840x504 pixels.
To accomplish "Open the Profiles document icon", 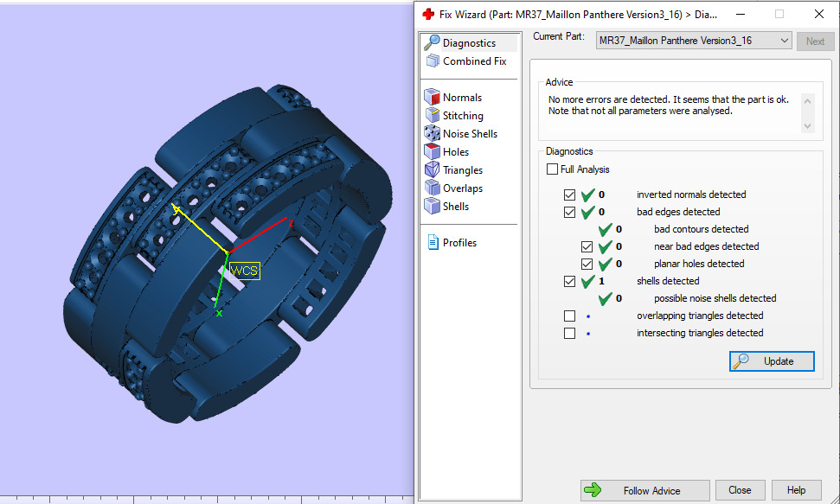I will click(x=433, y=243).
